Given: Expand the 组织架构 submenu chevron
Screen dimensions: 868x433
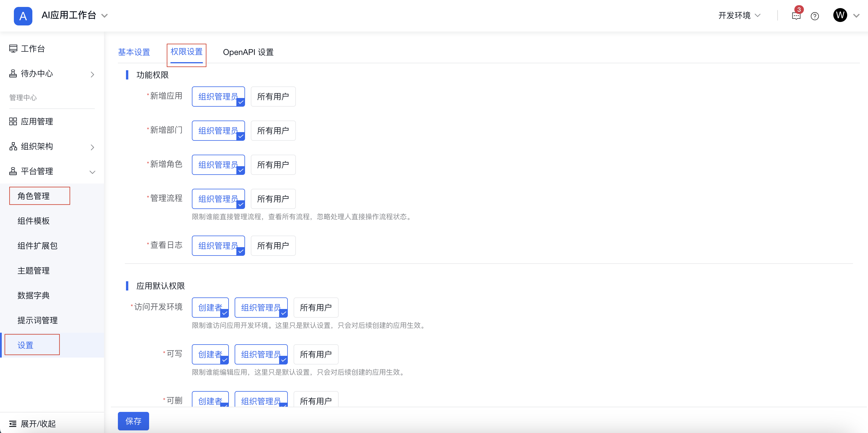Looking at the screenshot, I should [92, 147].
